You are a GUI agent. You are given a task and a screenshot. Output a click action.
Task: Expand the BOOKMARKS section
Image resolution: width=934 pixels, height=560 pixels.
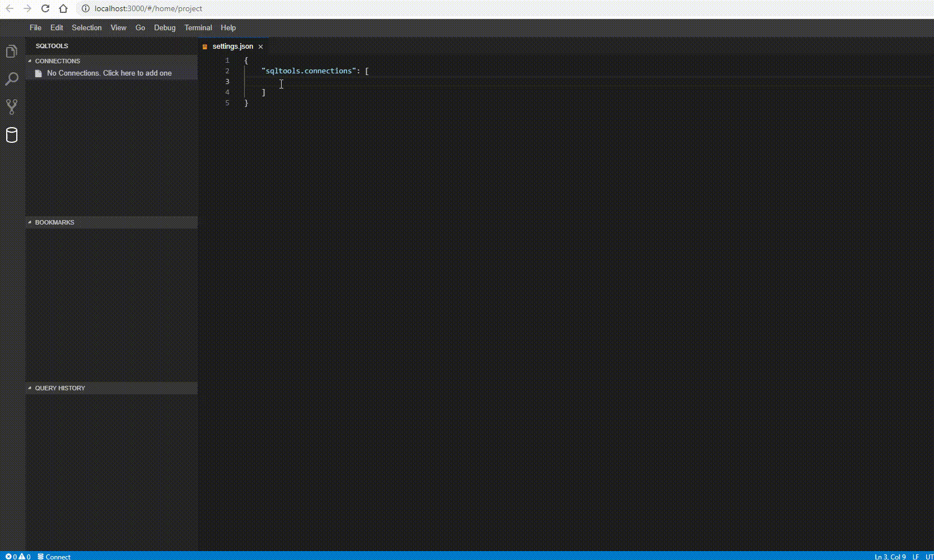click(54, 222)
